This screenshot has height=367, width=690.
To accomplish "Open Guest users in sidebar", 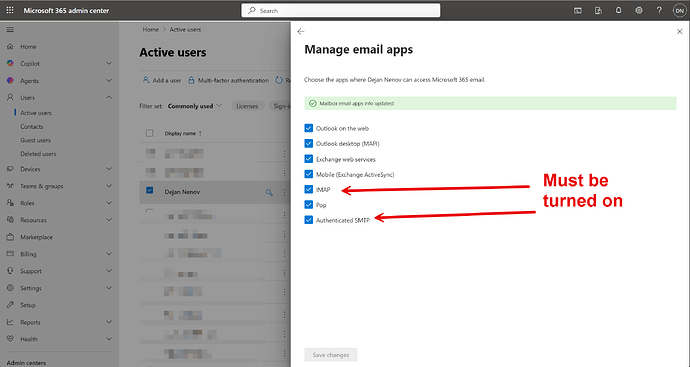I will coord(35,140).
